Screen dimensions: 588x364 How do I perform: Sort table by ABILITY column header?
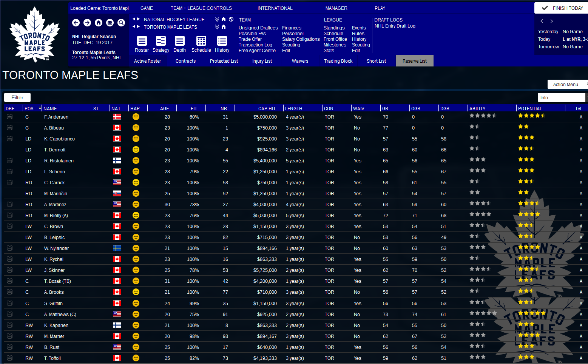(492, 108)
